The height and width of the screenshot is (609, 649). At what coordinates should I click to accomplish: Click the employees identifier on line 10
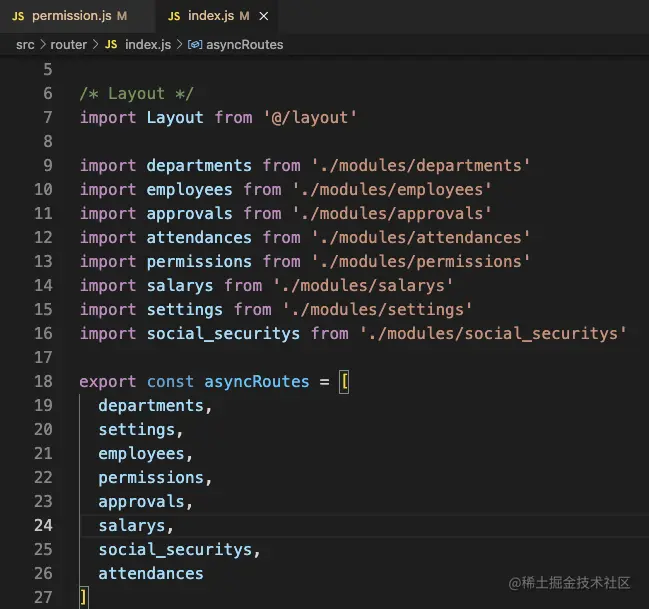pos(190,190)
